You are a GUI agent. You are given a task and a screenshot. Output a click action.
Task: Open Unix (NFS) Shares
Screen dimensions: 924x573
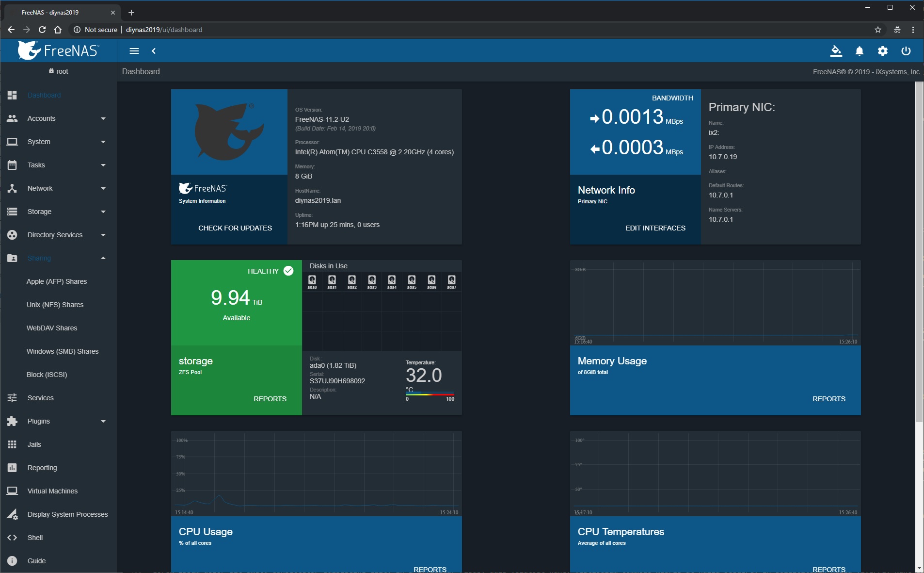(55, 305)
